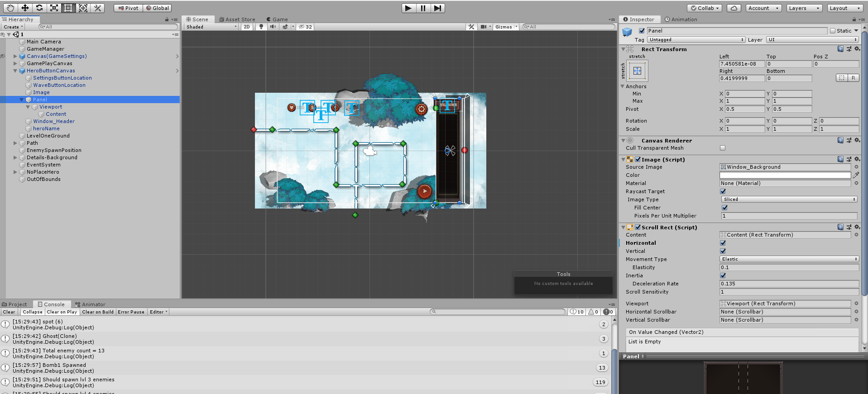Pick color with the eyedropper icon
Screen dimensions: 868x394
(x=856, y=175)
